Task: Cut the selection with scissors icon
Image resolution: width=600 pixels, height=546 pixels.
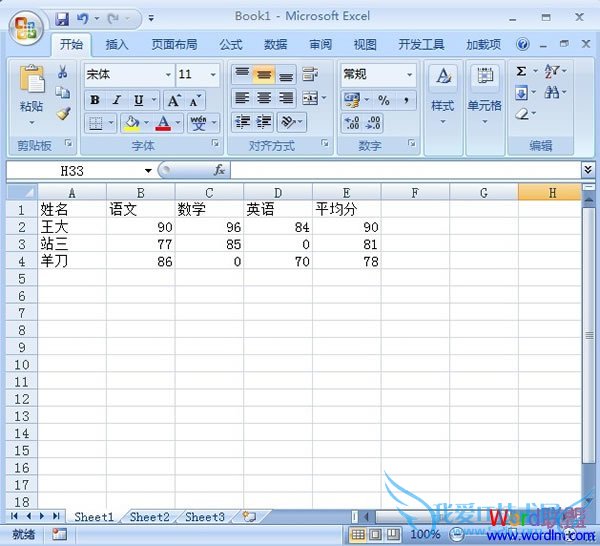Action: 63,72
